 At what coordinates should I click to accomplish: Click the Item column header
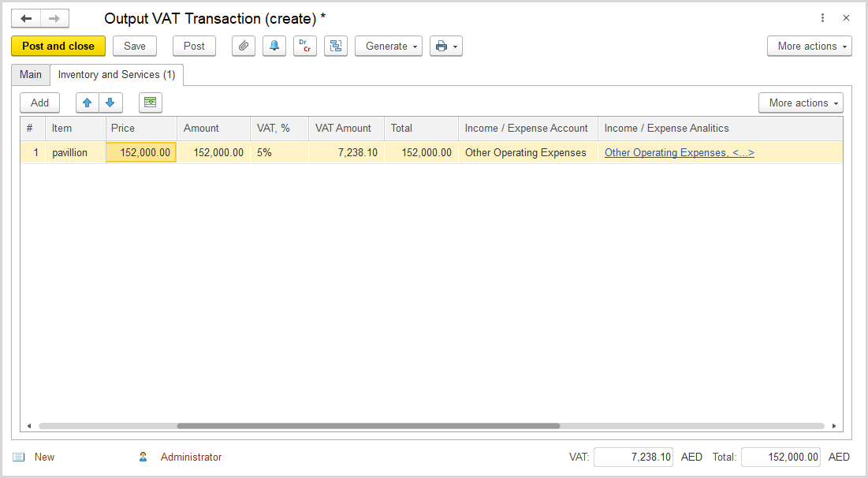[76, 128]
